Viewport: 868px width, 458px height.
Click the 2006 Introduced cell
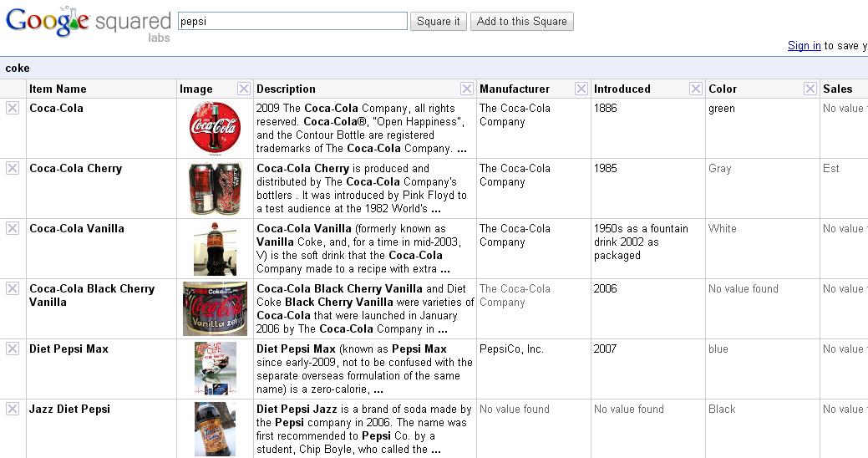[605, 288]
